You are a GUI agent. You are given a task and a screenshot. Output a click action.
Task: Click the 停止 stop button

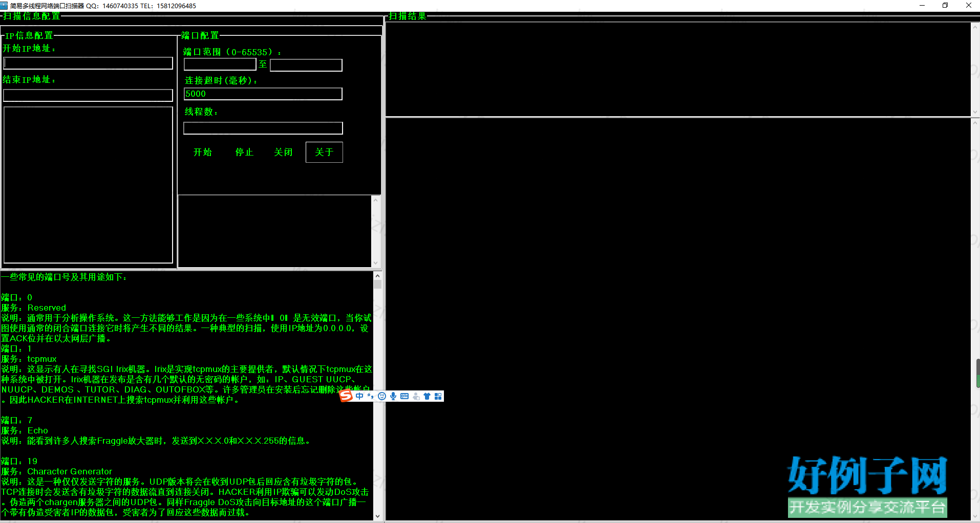point(244,152)
